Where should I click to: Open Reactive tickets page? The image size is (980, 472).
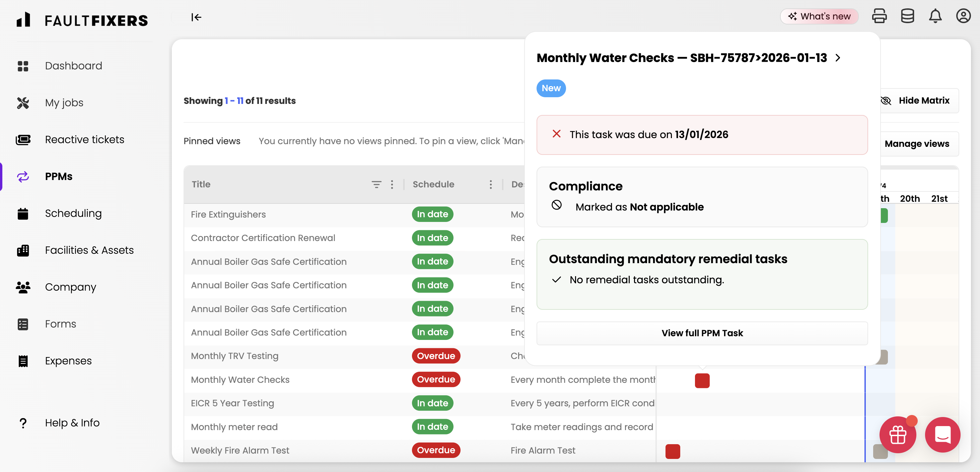tap(84, 140)
